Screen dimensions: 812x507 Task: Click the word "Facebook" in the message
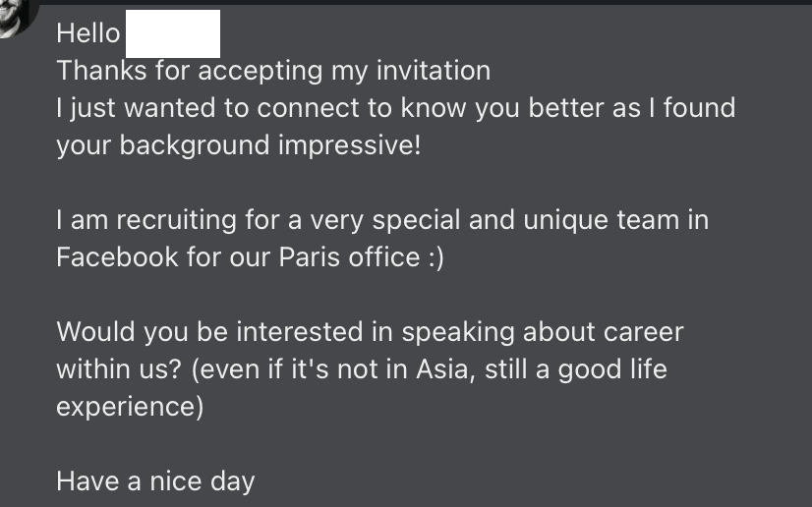tap(117, 257)
